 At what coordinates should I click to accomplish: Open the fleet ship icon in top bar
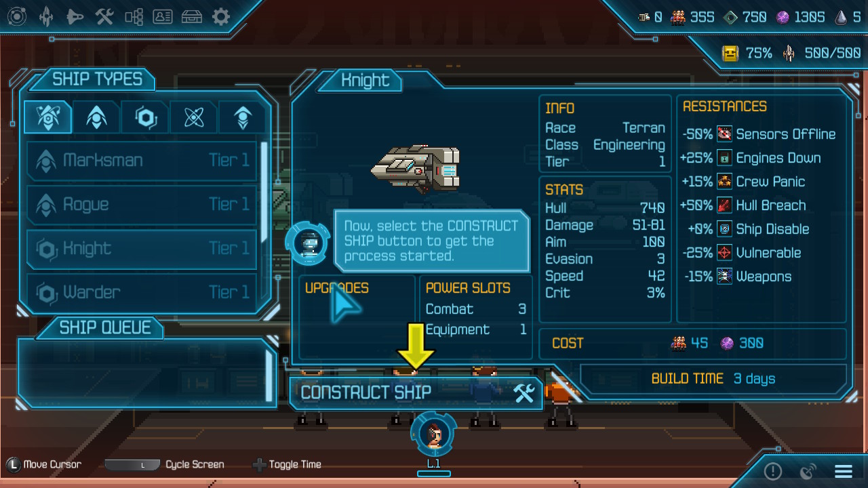46,16
